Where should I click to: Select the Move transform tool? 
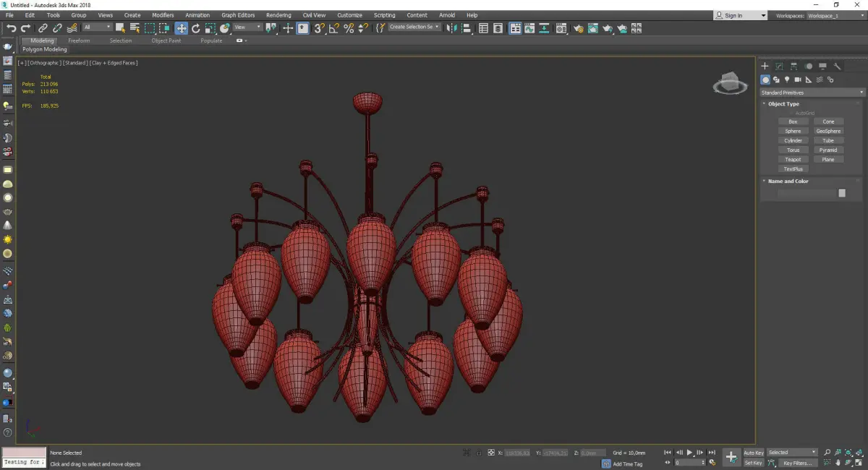tap(181, 28)
